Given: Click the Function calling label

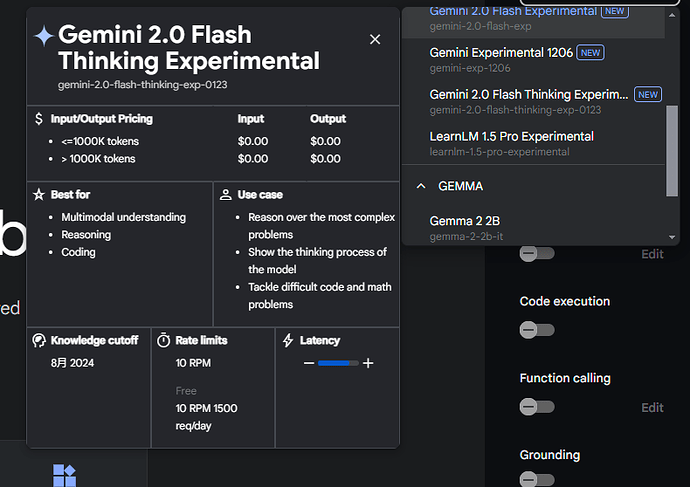Looking at the screenshot, I should point(565,378).
